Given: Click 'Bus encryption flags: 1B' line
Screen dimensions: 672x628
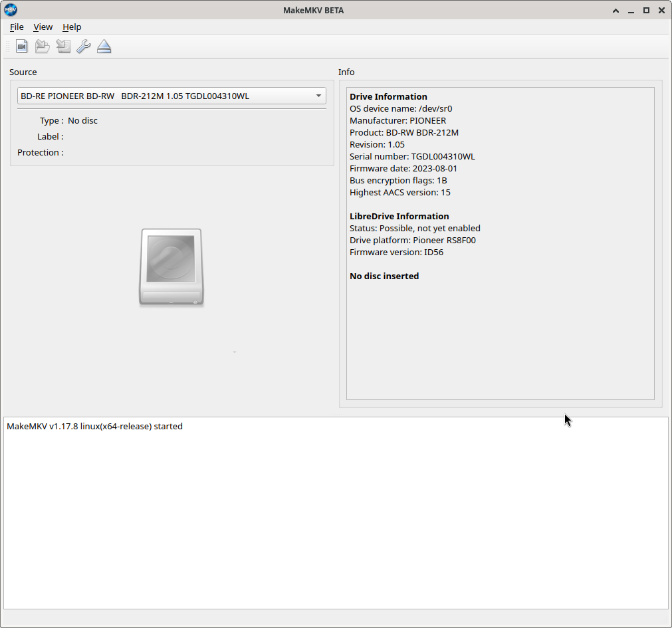Looking at the screenshot, I should [x=398, y=180].
